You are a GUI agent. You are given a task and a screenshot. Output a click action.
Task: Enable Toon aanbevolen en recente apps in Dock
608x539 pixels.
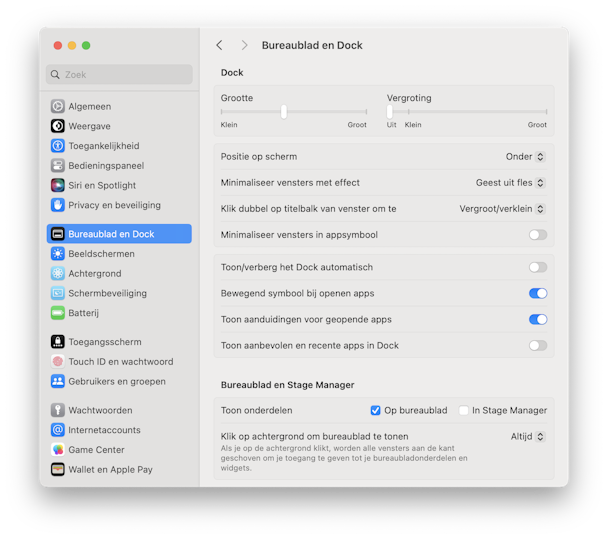(538, 345)
